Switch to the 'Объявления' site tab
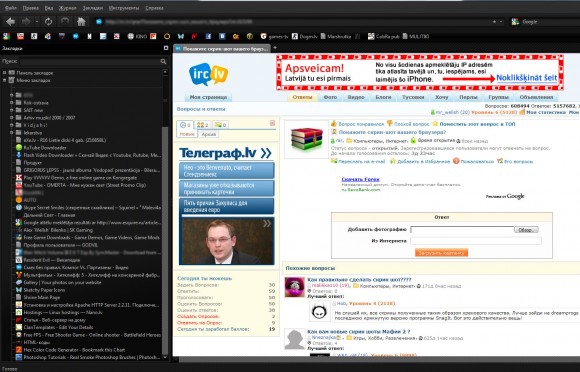The image size is (580, 372). coord(536,97)
